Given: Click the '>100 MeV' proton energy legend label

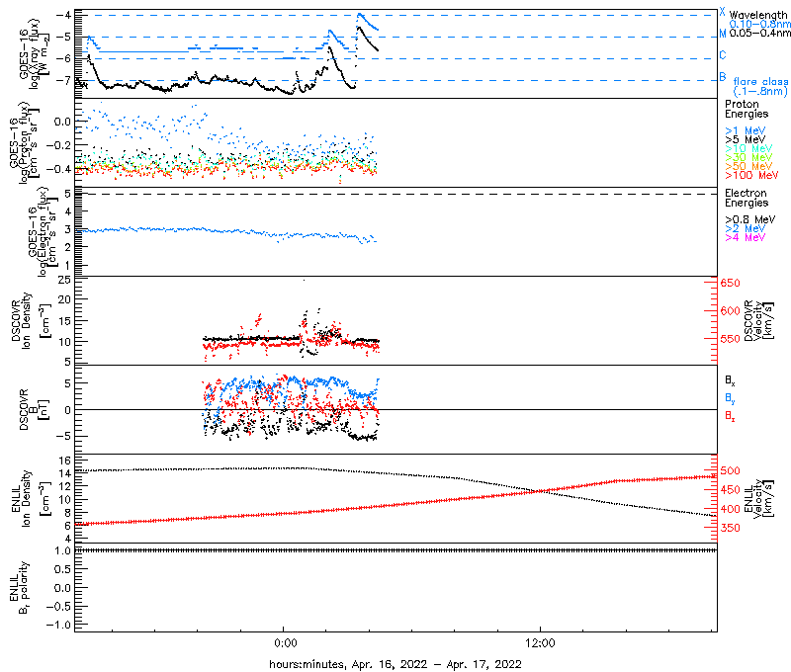Looking at the screenshot, I should (x=751, y=175).
